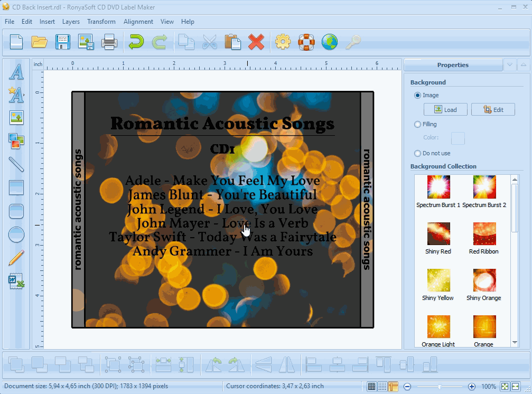Save the label with the floppy disk icon

(x=63, y=42)
